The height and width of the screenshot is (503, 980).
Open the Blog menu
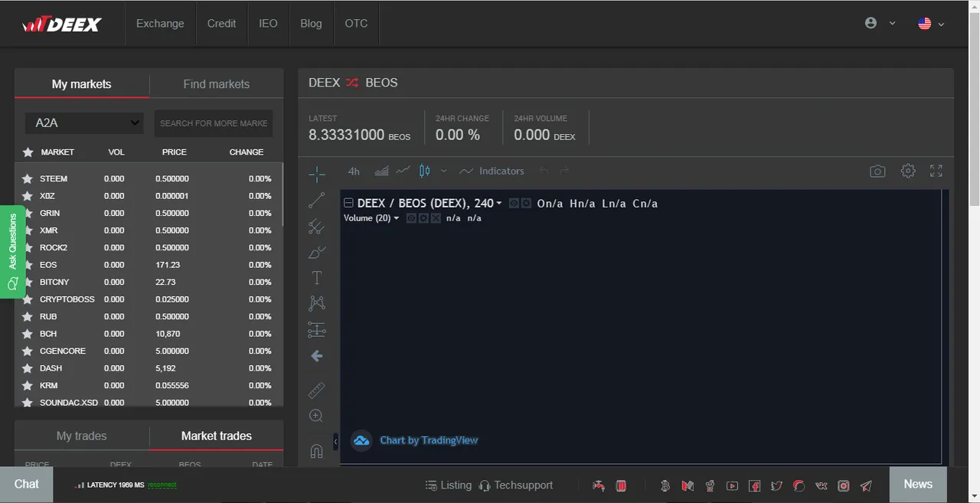coord(311,24)
